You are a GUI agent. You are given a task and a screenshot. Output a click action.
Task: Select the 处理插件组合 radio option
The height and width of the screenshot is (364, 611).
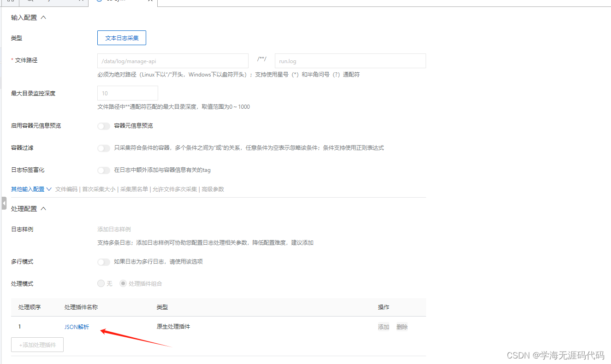(x=123, y=283)
